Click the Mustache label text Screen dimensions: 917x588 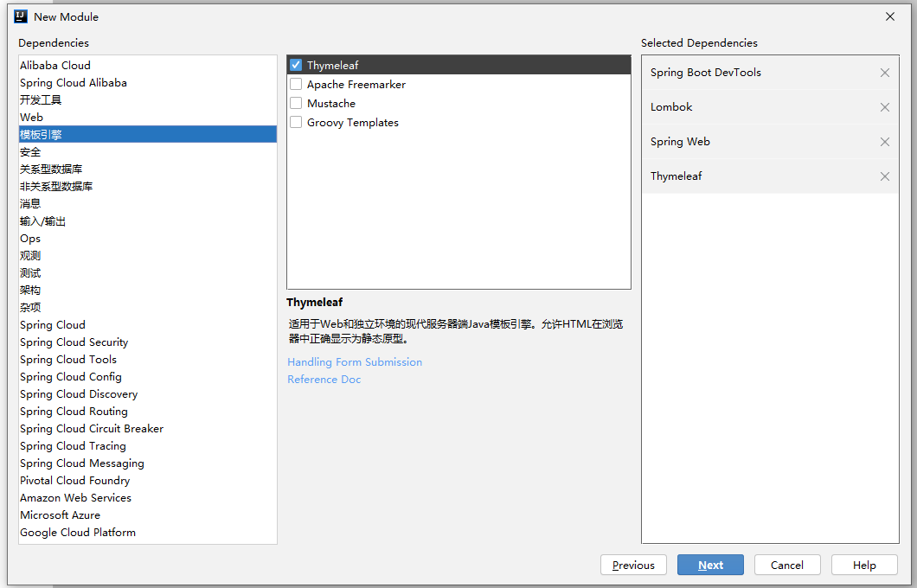coord(331,104)
